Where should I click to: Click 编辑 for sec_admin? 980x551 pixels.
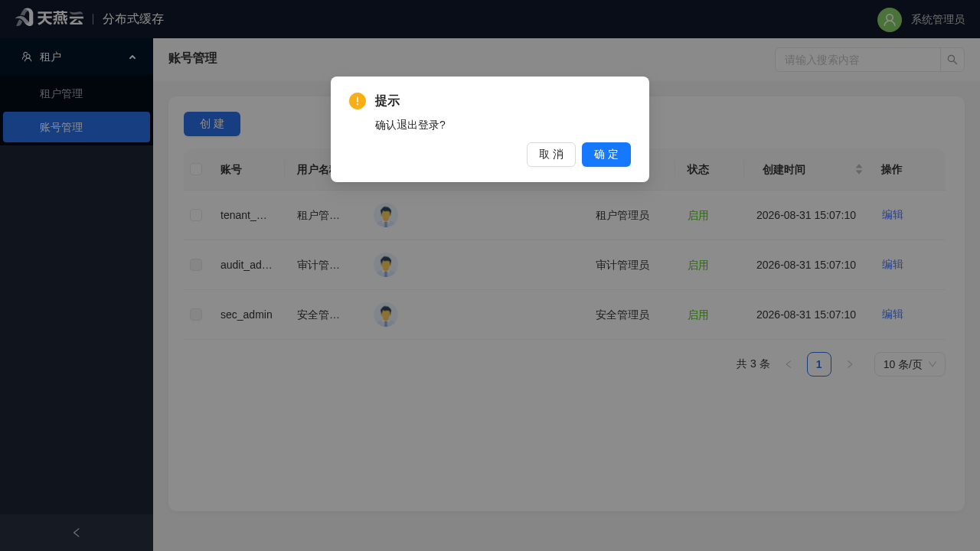(x=893, y=315)
